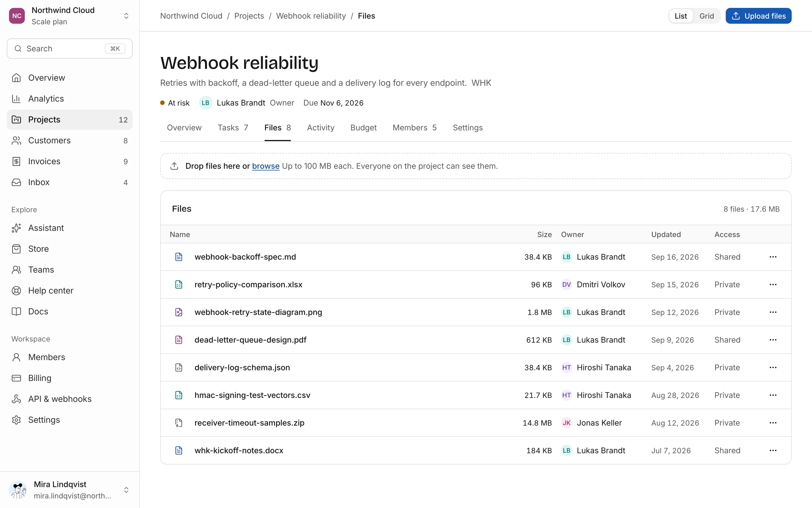Screen dimensions: 812x508
Task: Open Teams in the sidebar
Action: (x=69, y=270)
